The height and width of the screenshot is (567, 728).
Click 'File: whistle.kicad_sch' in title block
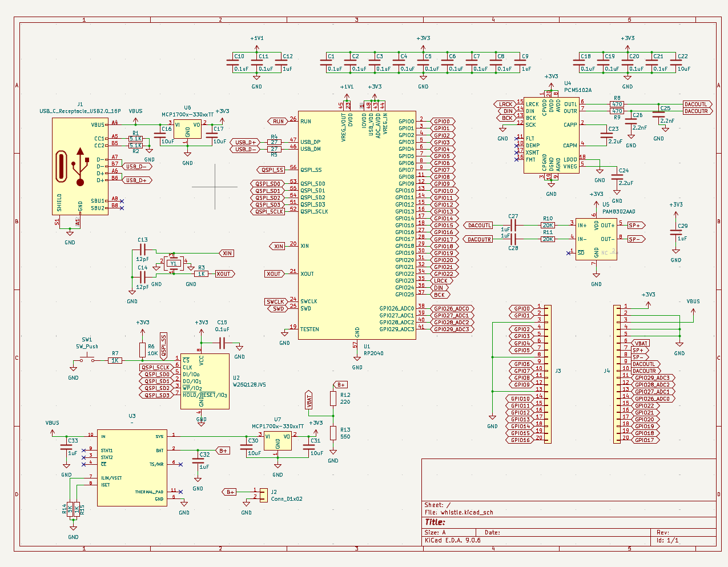458,512
